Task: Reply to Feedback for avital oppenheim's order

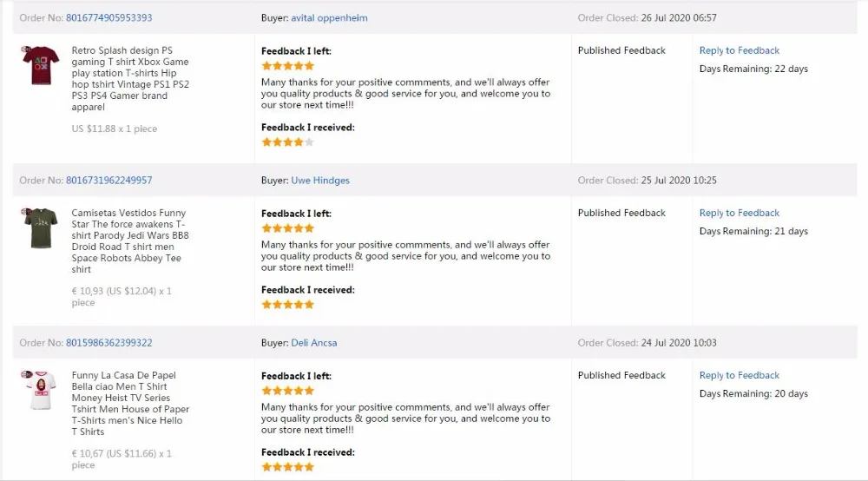Action: [740, 50]
